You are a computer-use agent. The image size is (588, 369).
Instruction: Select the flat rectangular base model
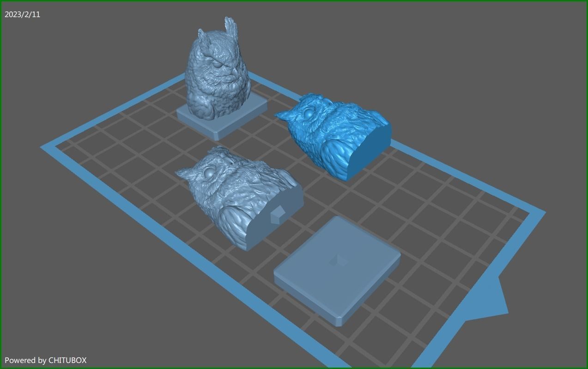point(337,271)
